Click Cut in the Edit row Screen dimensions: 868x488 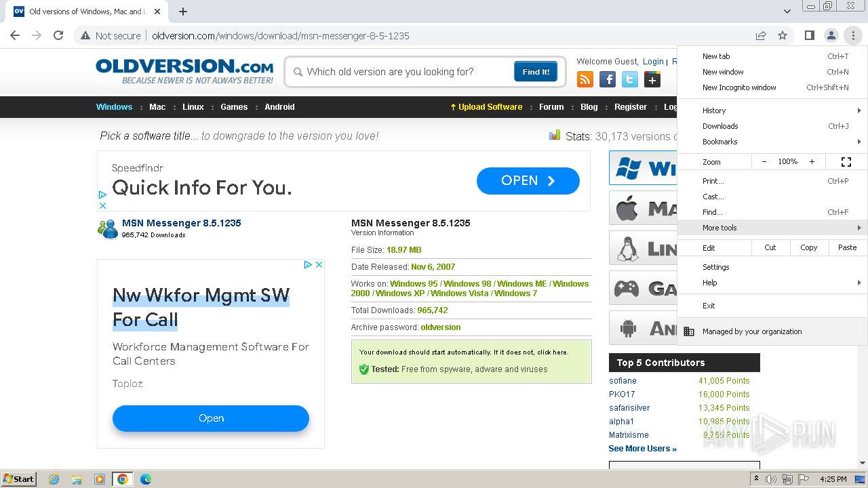[x=770, y=247]
